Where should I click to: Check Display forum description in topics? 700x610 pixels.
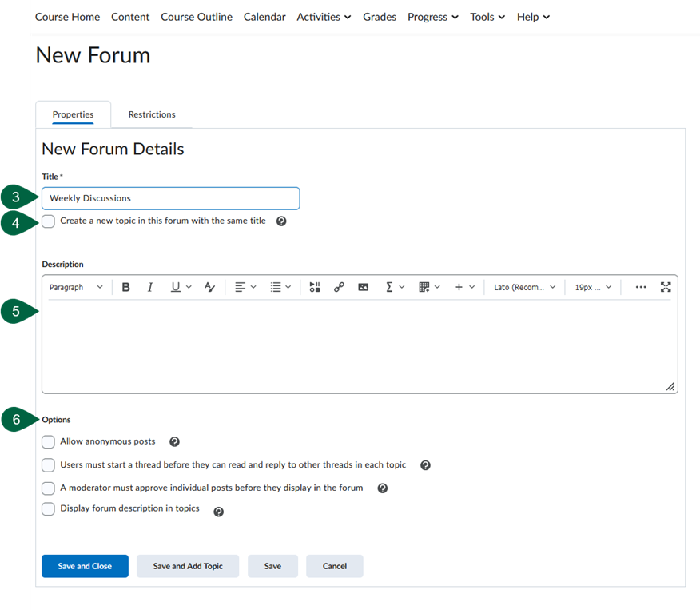point(48,509)
